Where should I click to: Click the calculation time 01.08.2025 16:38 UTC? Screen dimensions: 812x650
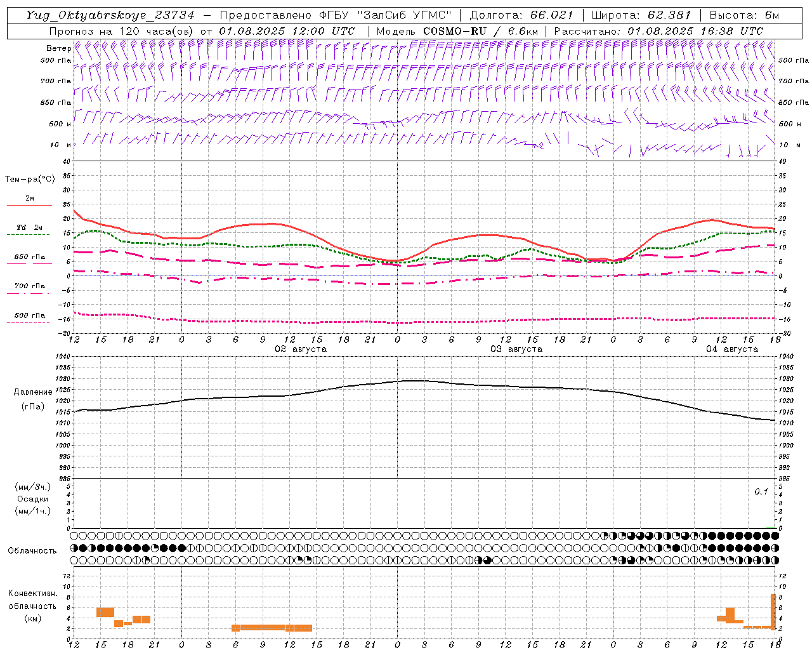[x=695, y=31]
